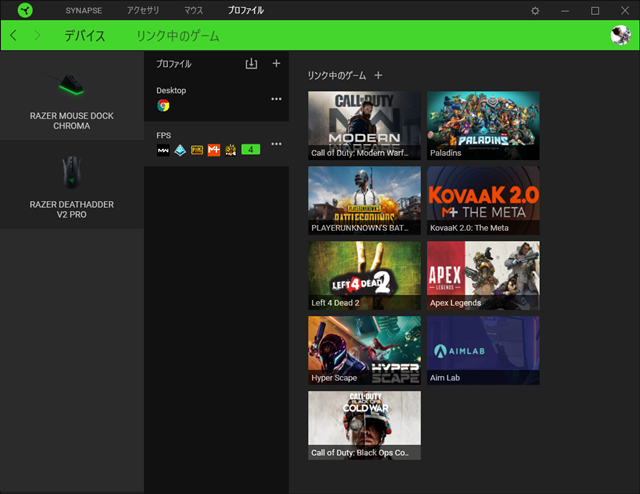Open the SYNAPSE tab
640x494 pixels.
pyautogui.click(x=84, y=11)
